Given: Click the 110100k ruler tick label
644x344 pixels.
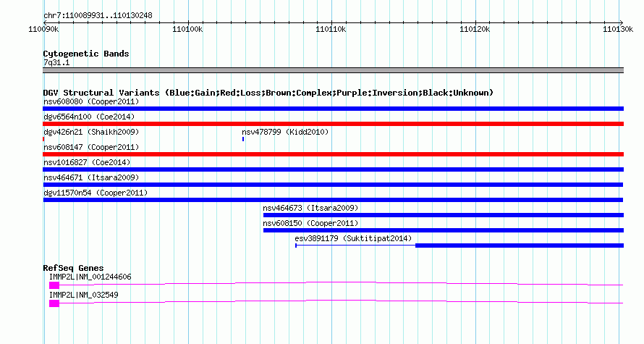Looking at the screenshot, I should click(187, 29).
